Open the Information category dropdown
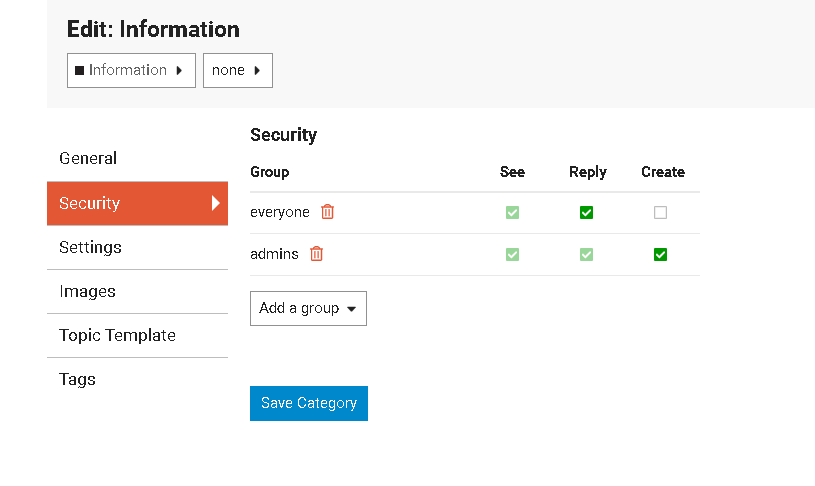Viewport: 815px width, 486px height. click(x=132, y=70)
